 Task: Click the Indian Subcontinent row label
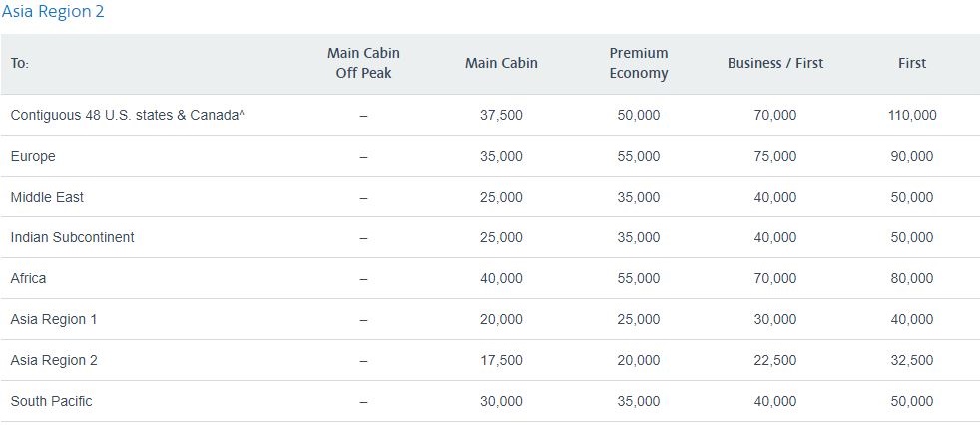72,237
